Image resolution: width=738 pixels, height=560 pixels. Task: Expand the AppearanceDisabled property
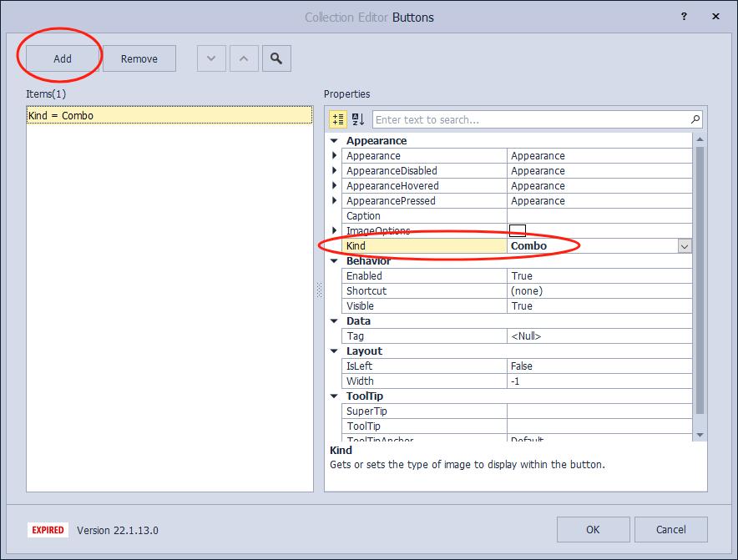(x=335, y=171)
